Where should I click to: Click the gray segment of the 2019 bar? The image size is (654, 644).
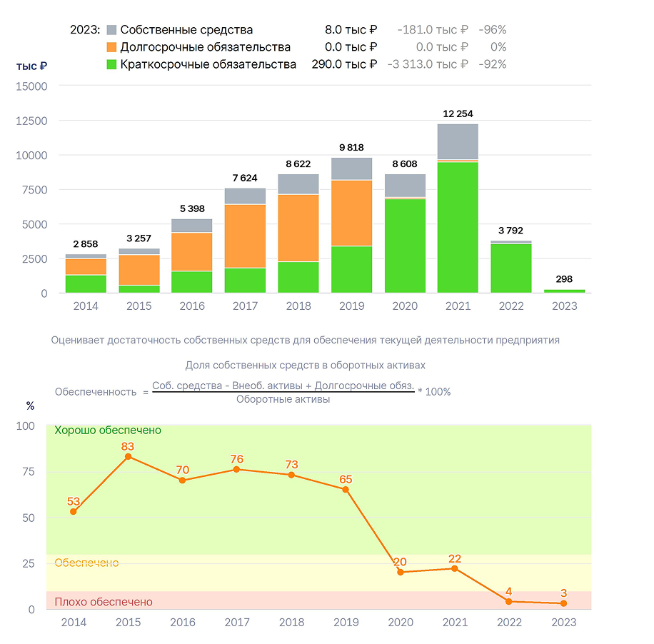click(351, 168)
